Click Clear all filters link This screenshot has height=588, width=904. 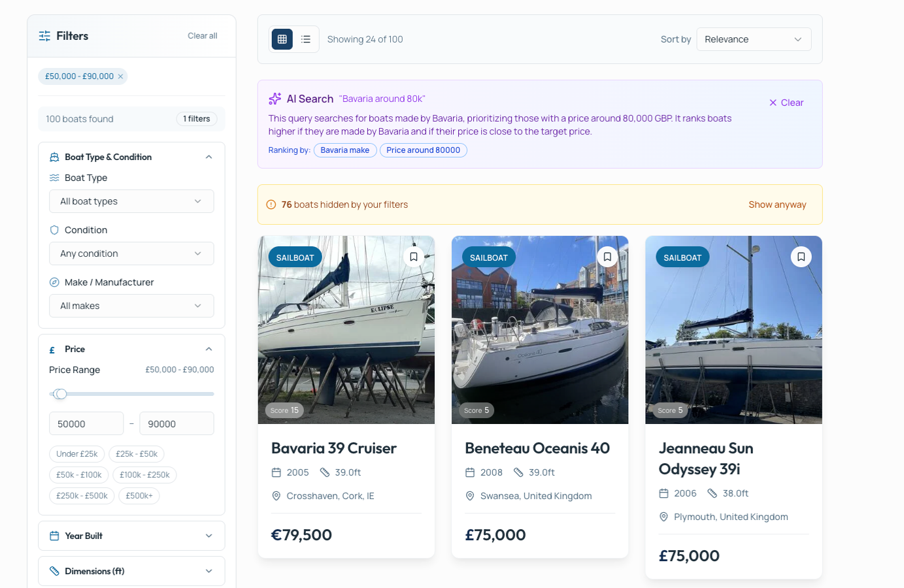point(202,36)
